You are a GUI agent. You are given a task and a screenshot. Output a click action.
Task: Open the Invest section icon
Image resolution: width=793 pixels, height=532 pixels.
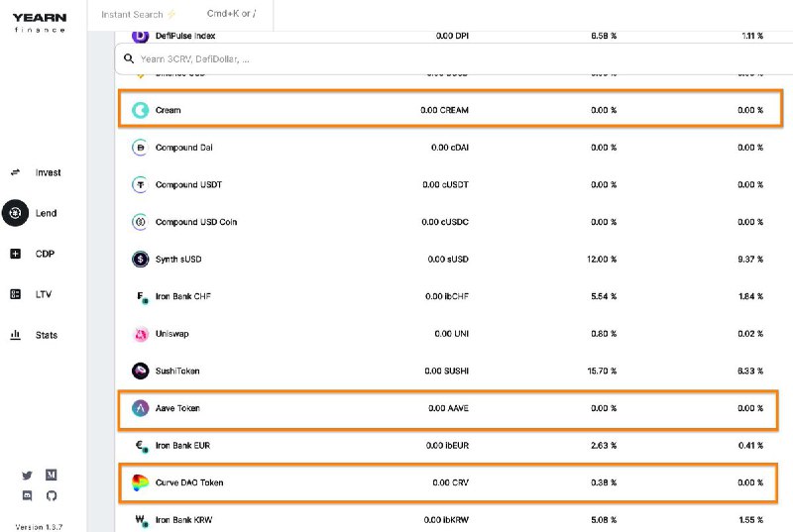[15, 172]
